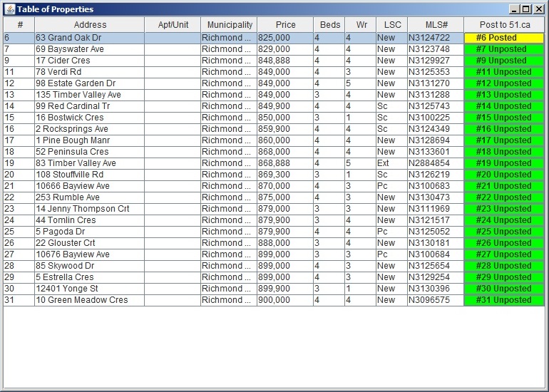Click the #25 Unposted button
549x392 pixels.
504,232
